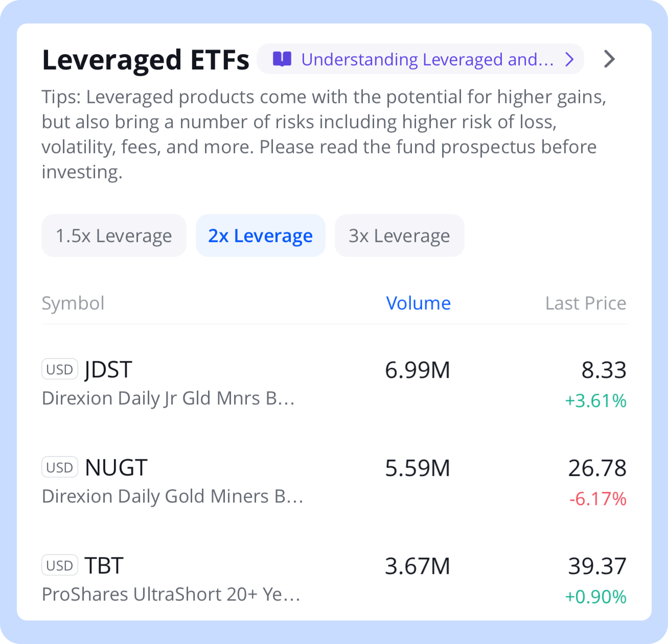Screen dimensions: 668x644
Task: Sort the list by Last Price
Action: 585,303
